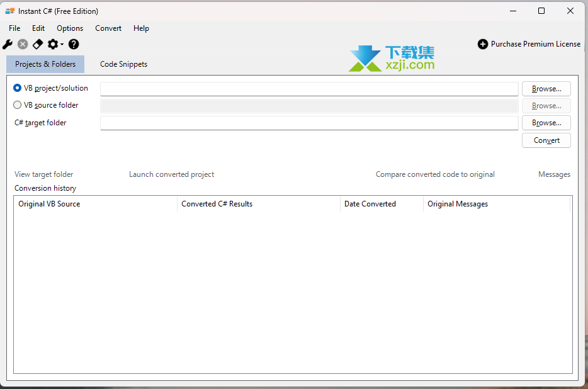Click the Instant C# app icon in title bar
588x389 pixels.
pos(10,11)
